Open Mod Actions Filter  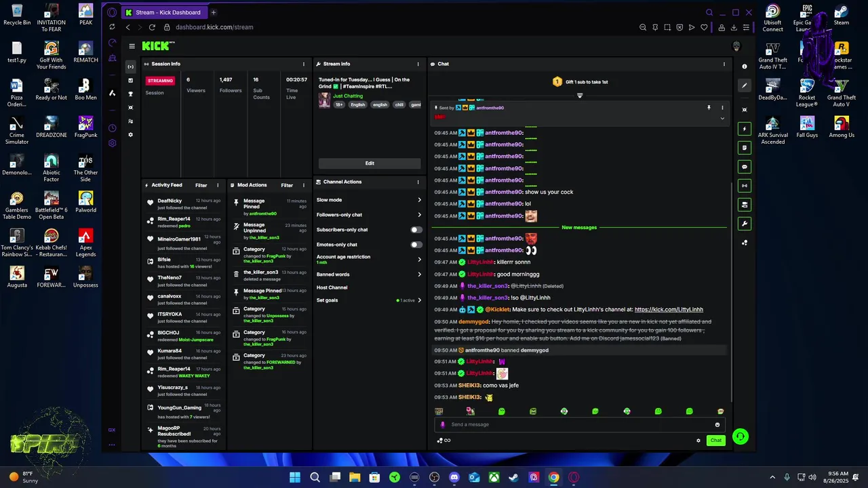tap(287, 185)
